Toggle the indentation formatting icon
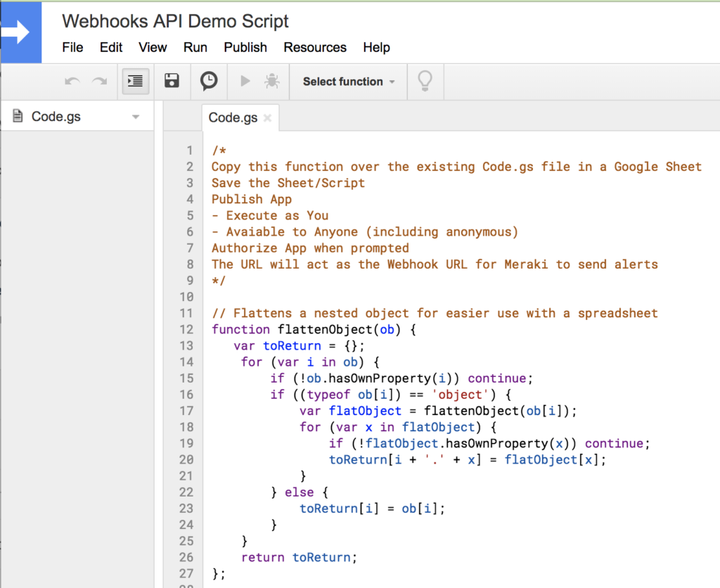Viewport: 720px width, 588px height. tap(135, 81)
